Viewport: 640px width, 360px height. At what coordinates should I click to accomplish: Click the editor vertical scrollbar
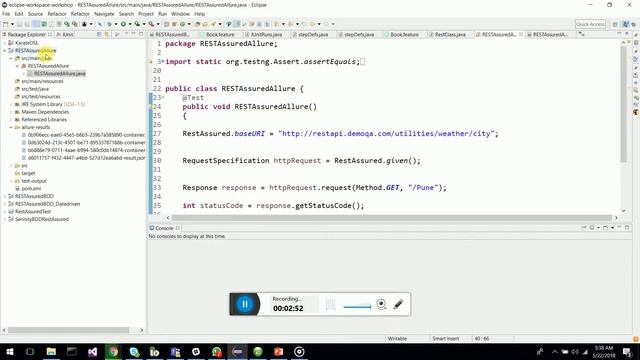point(623,104)
